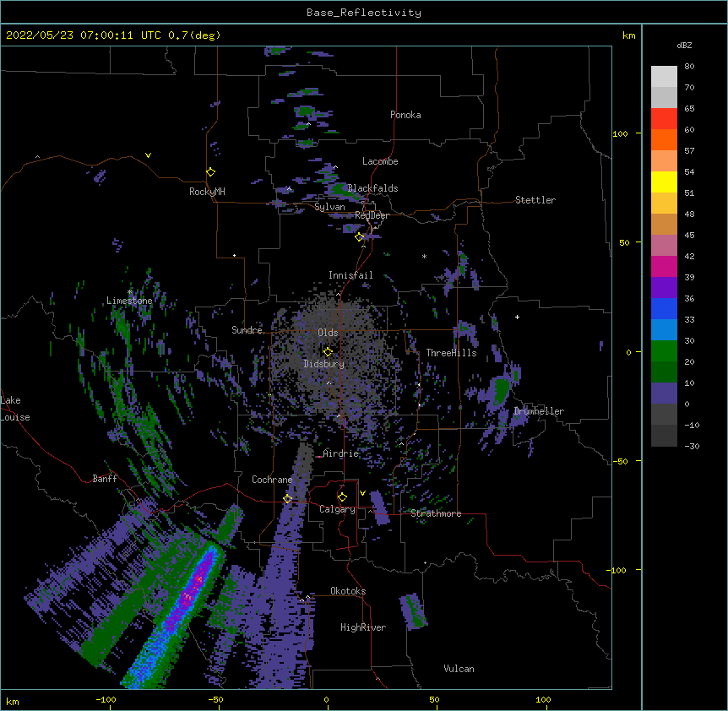728x711 pixels.
Task: Click the Base_Reflectivity title
Action: tap(364, 13)
